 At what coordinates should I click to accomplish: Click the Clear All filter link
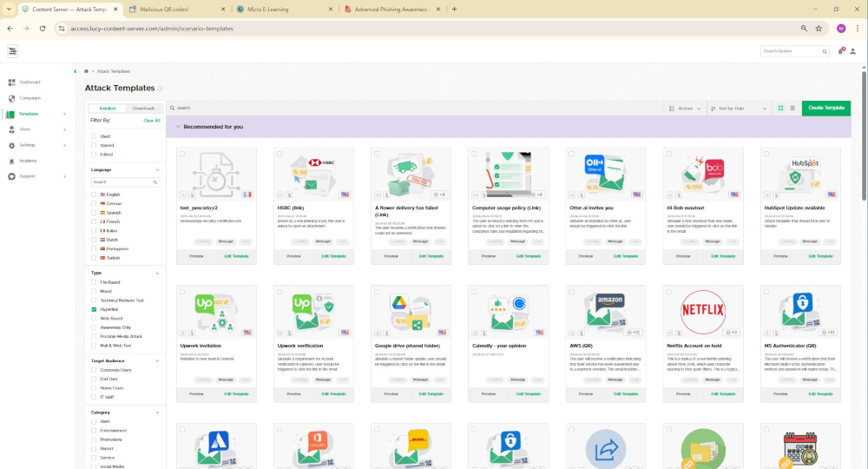click(152, 120)
